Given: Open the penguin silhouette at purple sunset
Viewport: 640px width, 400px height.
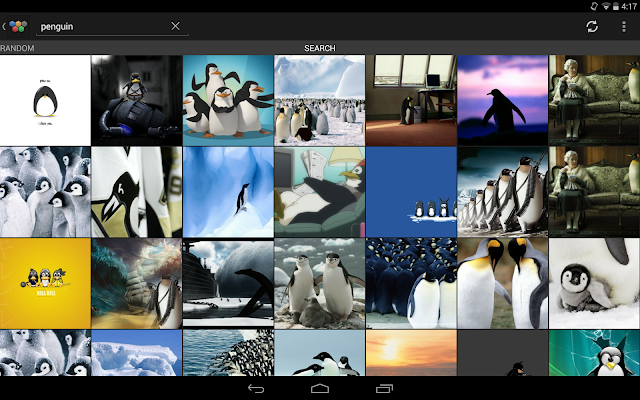Looking at the screenshot, I should point(502,100).
